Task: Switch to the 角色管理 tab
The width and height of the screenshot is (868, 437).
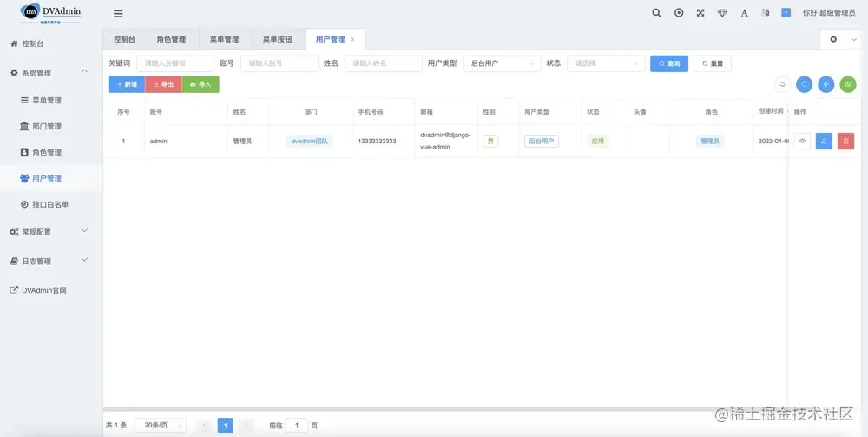Action: [x=171, y=39]
